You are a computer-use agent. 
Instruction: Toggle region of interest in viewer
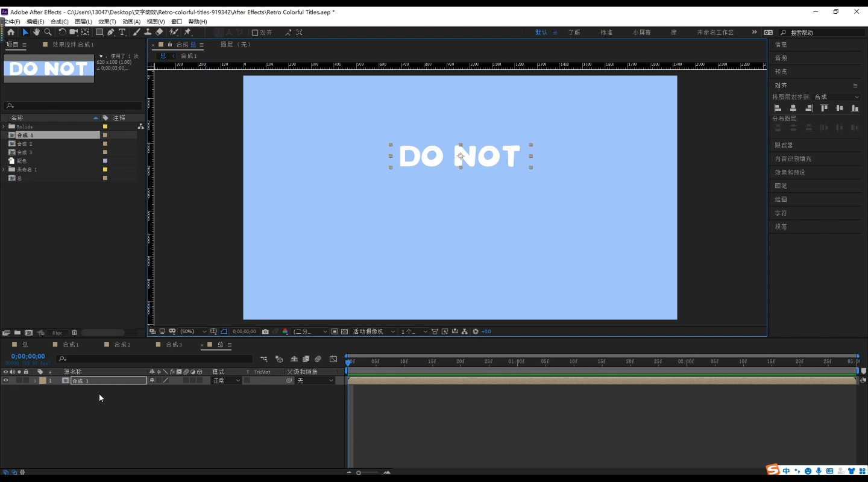pyautogui.click(x=335, y=332)
